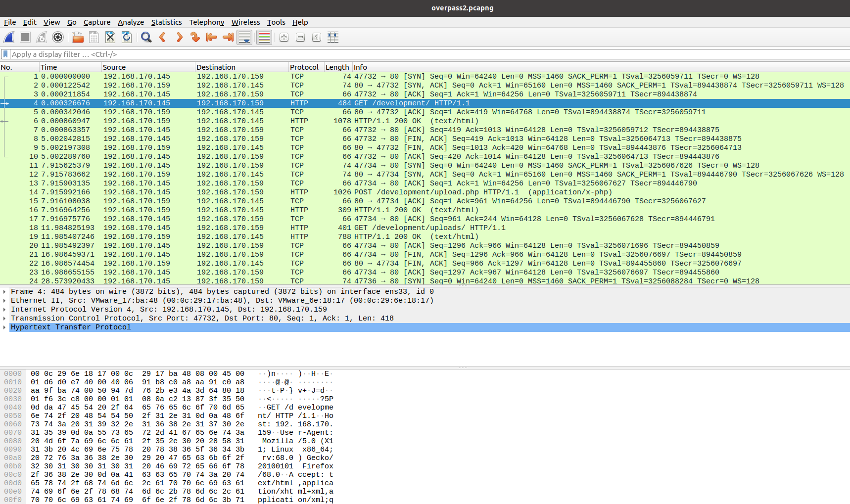Open the File menu
Viewport: 850px width, 504px height.
tap(10, 22)
